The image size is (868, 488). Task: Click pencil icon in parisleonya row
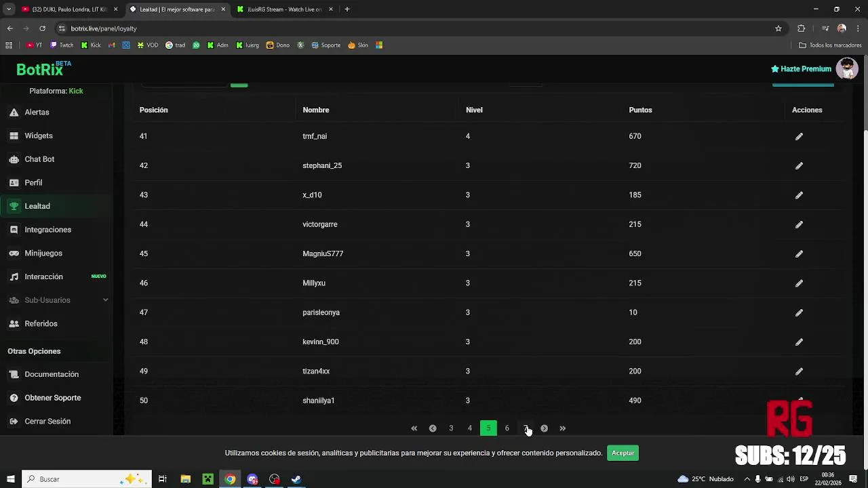coord(799,312)
